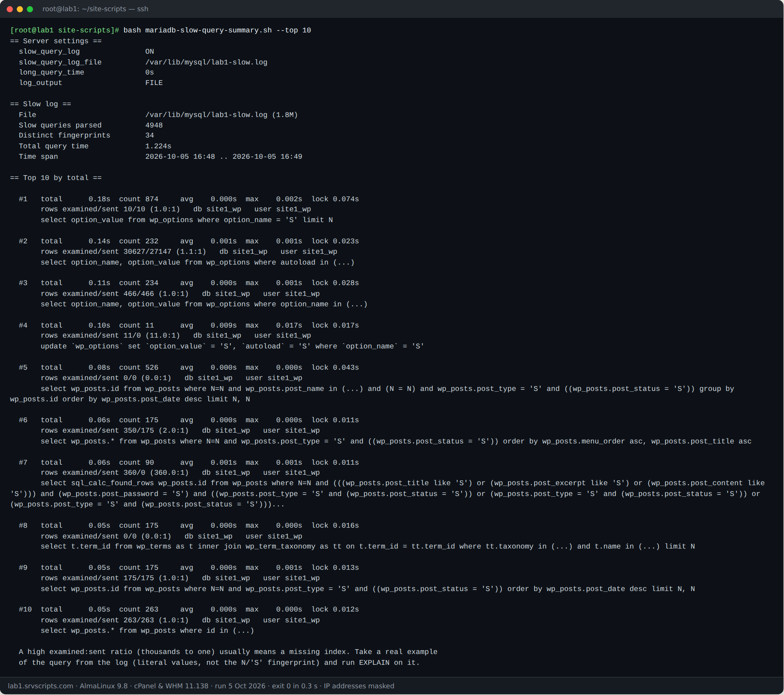Click the red close window button

(x=10, y=9)
